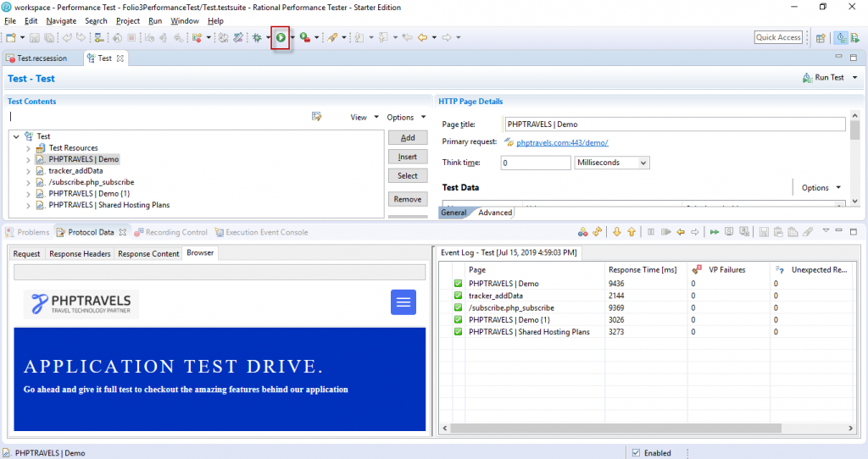Click the green Run toolbar button
Screen dimensions: 868x459
[281, 37]
